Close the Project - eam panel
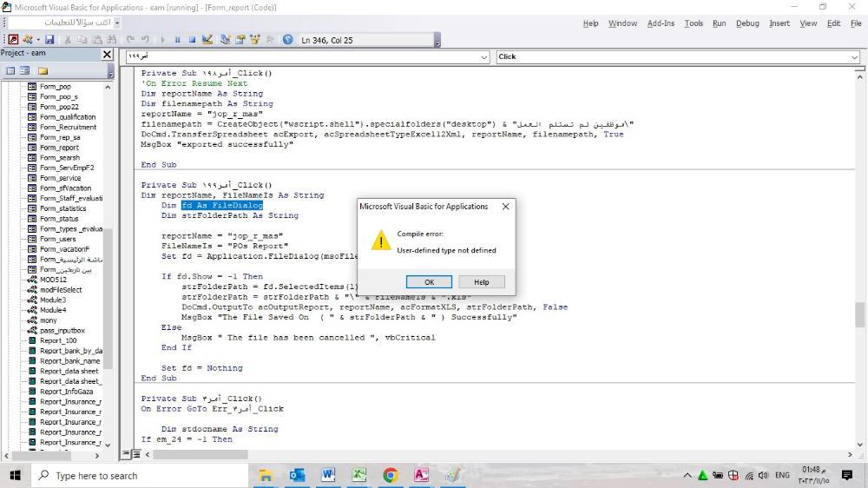Viewport: 868px width, 488px height. (108, 55)
